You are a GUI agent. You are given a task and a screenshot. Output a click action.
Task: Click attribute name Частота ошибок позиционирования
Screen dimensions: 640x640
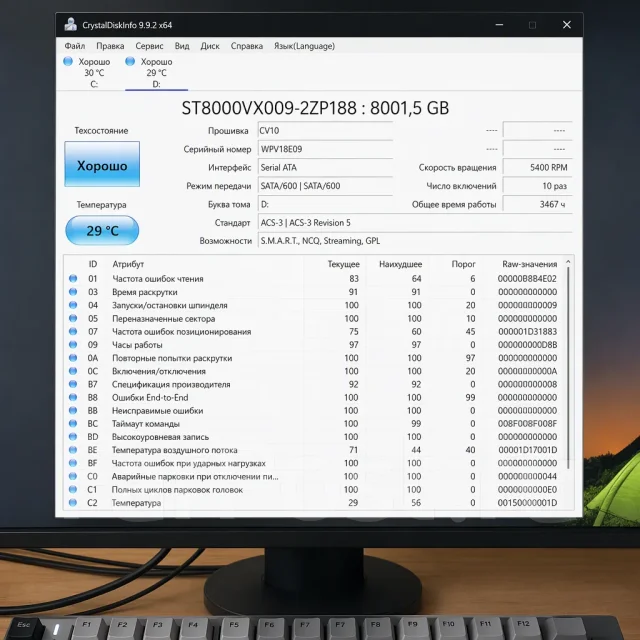tap(182, 331)
